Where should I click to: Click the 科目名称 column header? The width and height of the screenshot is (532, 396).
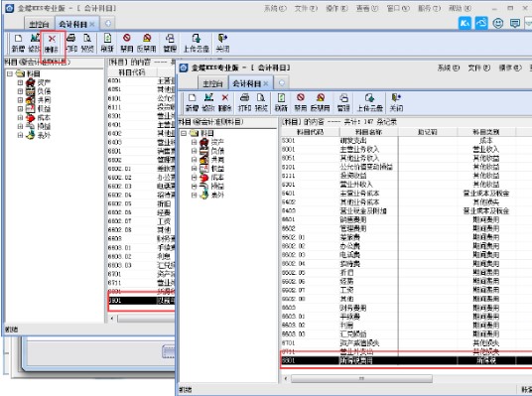pos(369,132)
